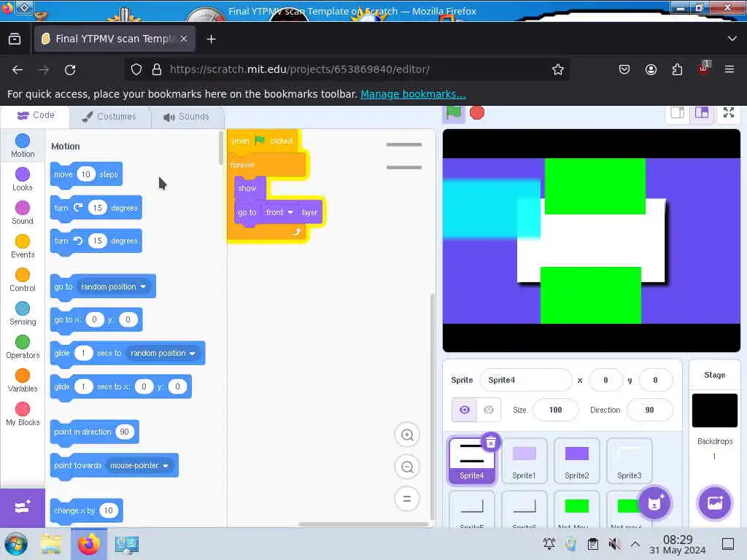Click the 'point in direction 90' block
Screen dimensions: 747x560
coord(94,432)
